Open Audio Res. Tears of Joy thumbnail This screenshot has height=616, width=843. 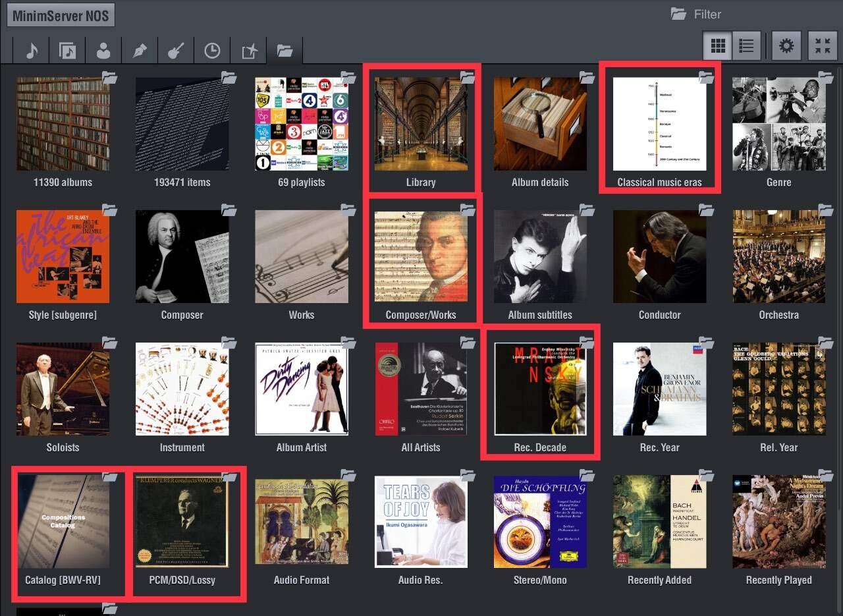(x=421, y=521)
